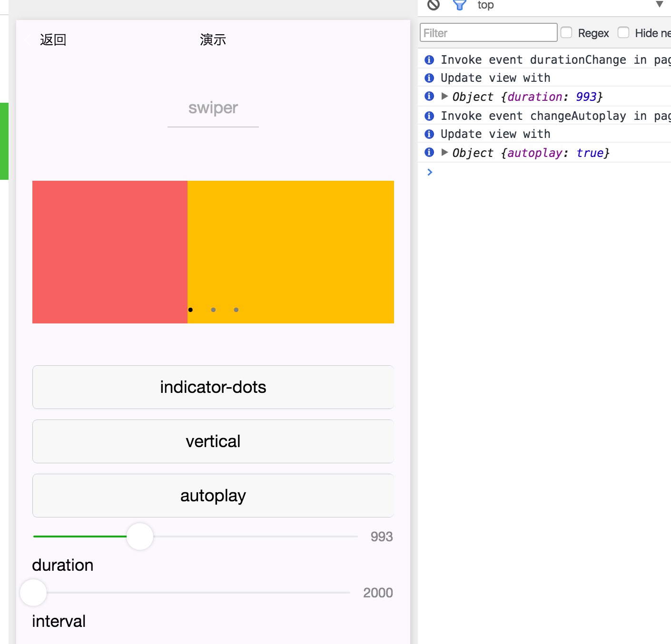
Task: Open the top context dropdown arrow
Action: pyautogui.click(x=659, y=4)
